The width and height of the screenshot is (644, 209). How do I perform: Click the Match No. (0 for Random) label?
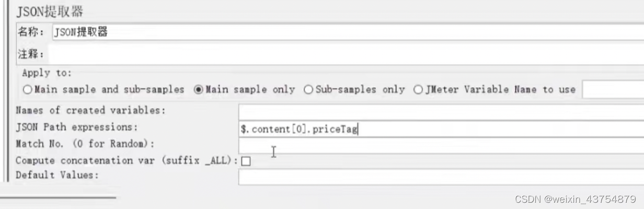pyautogui.click(x=86, y=144)
